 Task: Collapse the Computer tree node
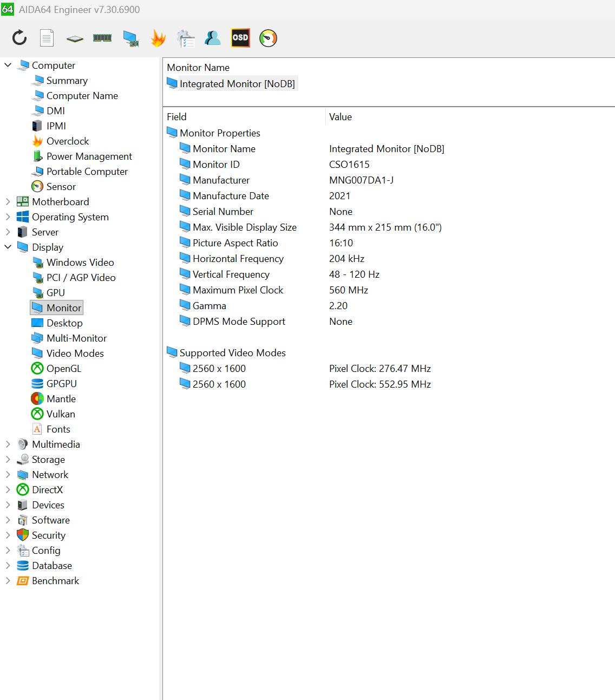coord(8,65)
